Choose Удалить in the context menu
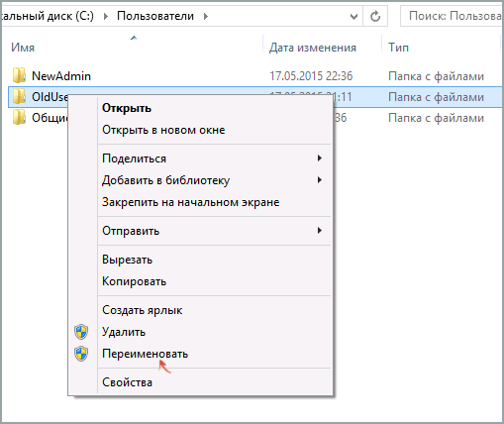Viewport: 504px width, 424px height. [124, 332]
